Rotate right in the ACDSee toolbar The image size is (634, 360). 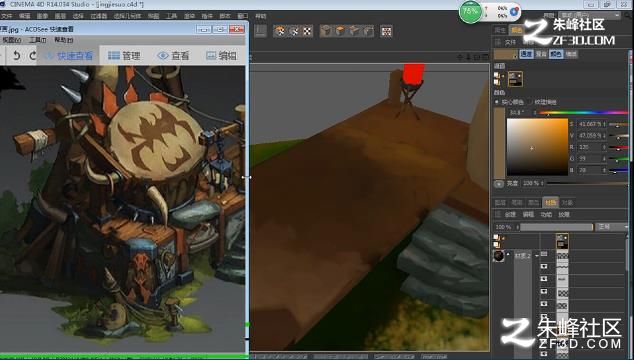[33, 55]
